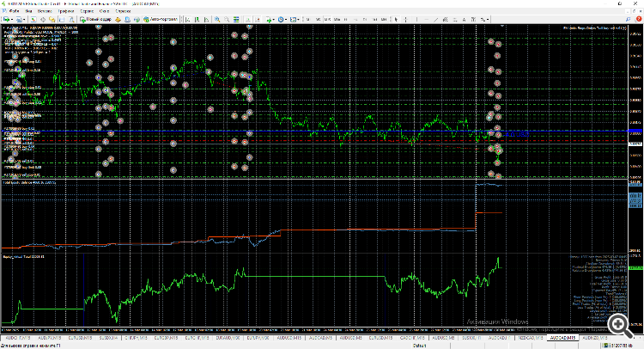Open the Periodicity clock icon

click(281, 19)
